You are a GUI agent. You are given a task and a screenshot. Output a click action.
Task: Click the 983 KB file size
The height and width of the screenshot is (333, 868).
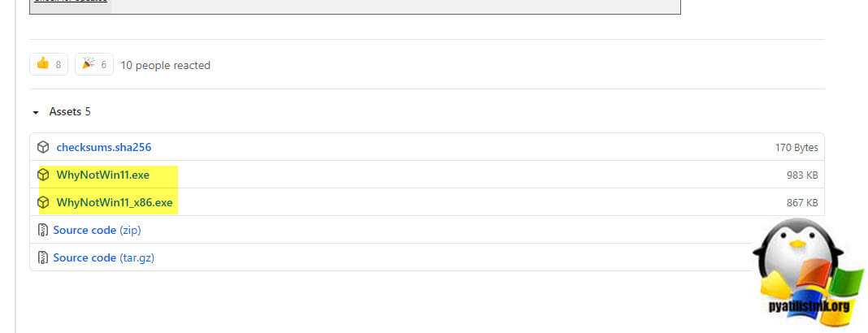[801, 175]
